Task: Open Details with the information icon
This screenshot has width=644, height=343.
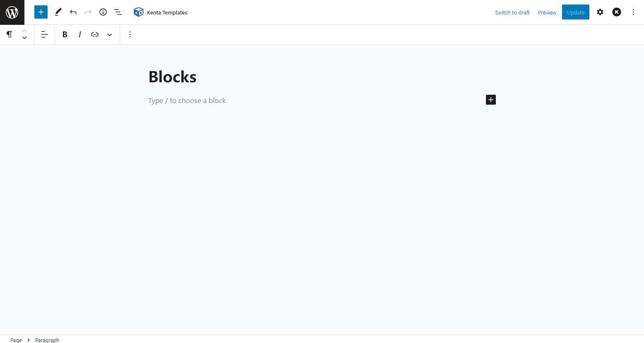Action: 103,12
